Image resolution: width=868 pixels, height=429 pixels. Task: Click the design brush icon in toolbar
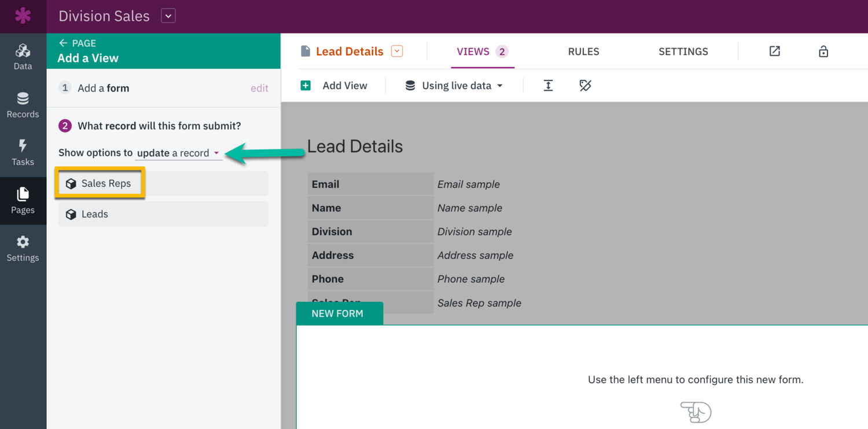click(x=585, y=86)
